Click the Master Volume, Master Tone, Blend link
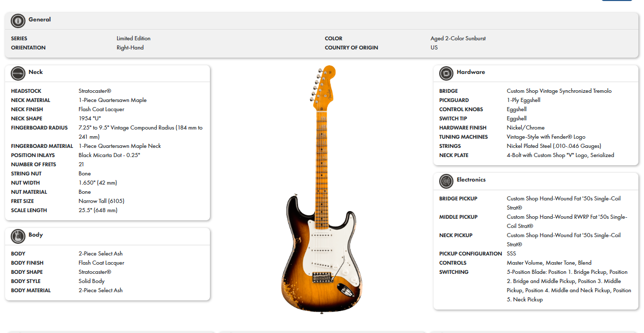The height and width of the screenshot is (333, 644). click(548, 263)
